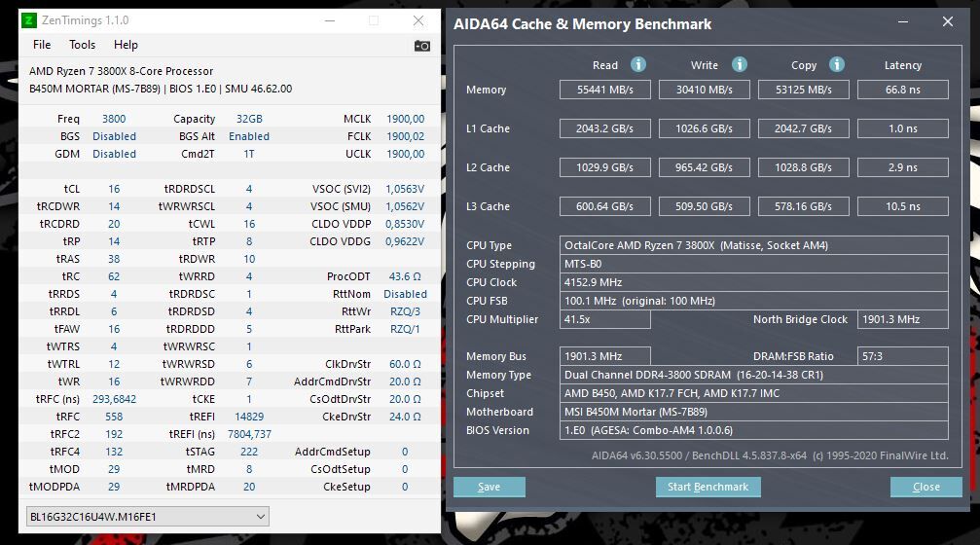Click the tRAS value 38
980x545 pixels.
click(x=114, y=259)
